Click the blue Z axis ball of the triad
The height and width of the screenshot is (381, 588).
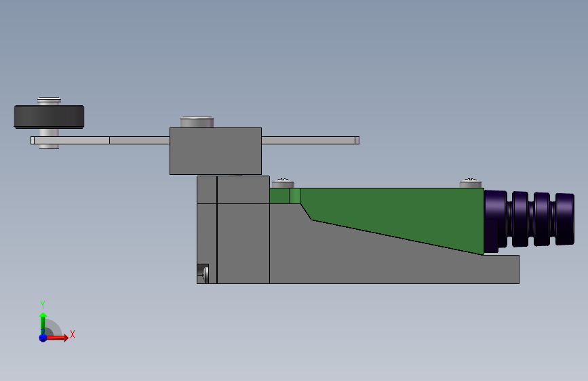43,338
